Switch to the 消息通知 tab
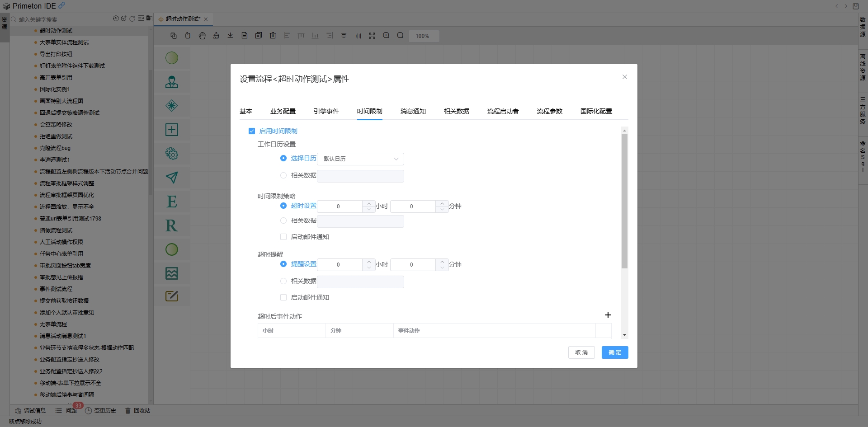868x427 pixels. [413, 111]
